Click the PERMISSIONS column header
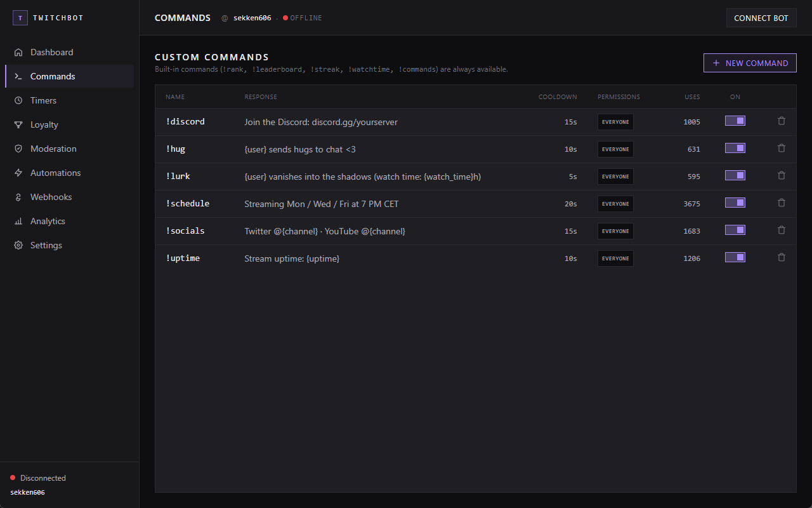Viewport: 812px width, 508px height. click(619, 97)
